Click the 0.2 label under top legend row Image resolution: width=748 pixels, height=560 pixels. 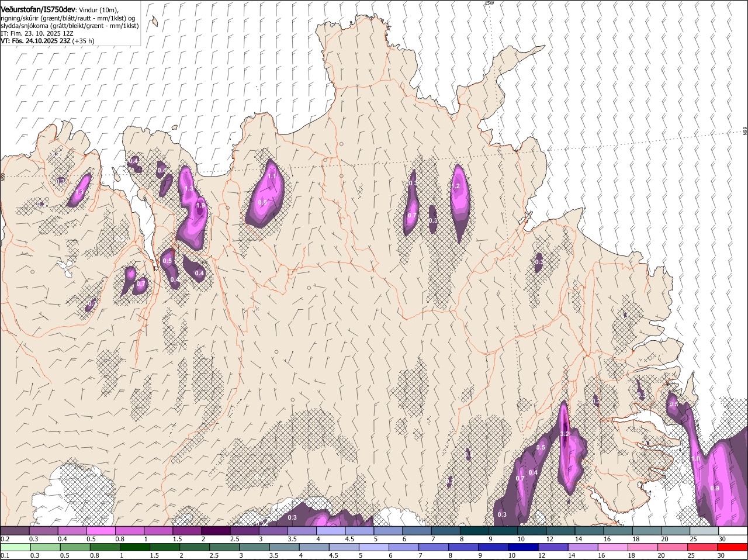coord(5,539)
